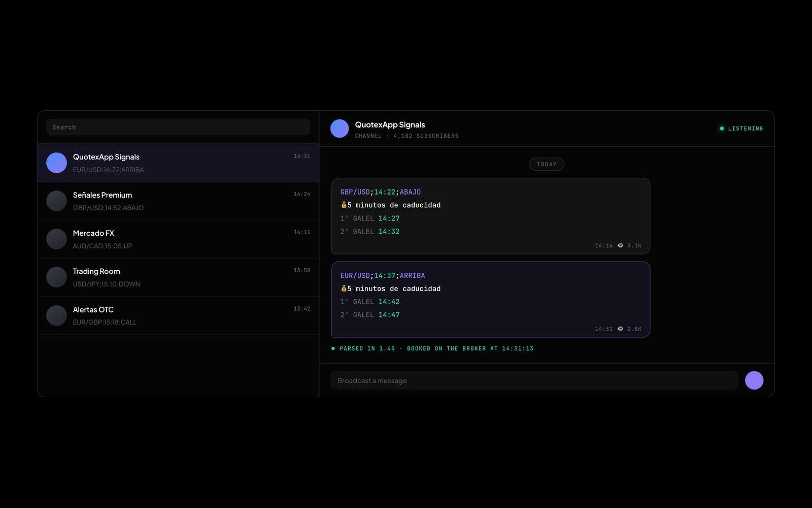Click the preview text EUR/GBP:15:18:CALL
The image size is (812, 508).
tap(105, 322)
